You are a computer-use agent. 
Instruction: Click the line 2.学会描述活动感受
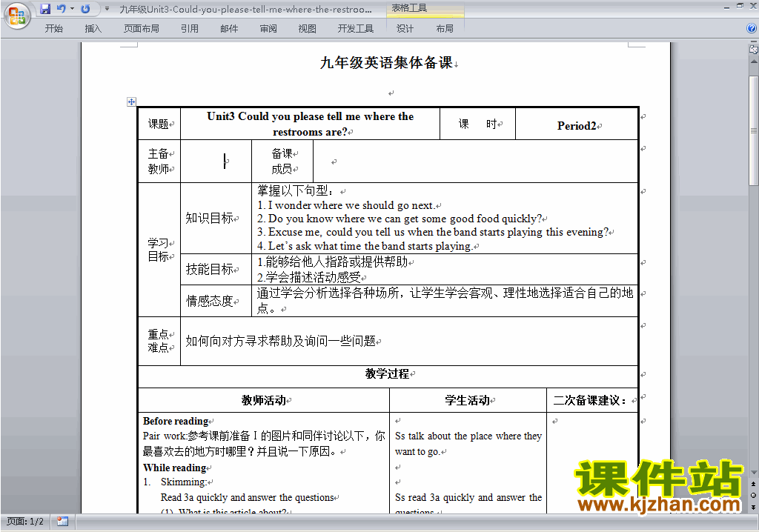click(x=309, y=277)
